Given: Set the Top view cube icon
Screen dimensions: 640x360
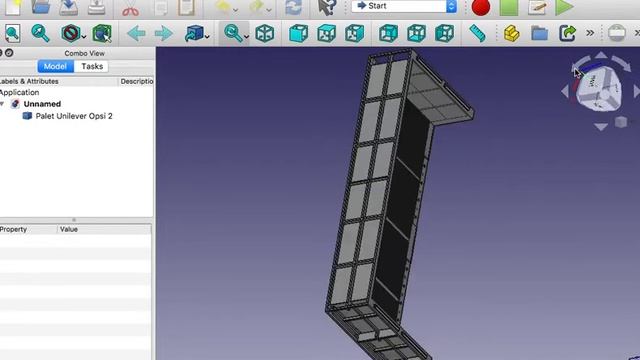Looking at the screenshot, I should pyautogui.click(x=327, y=33).
